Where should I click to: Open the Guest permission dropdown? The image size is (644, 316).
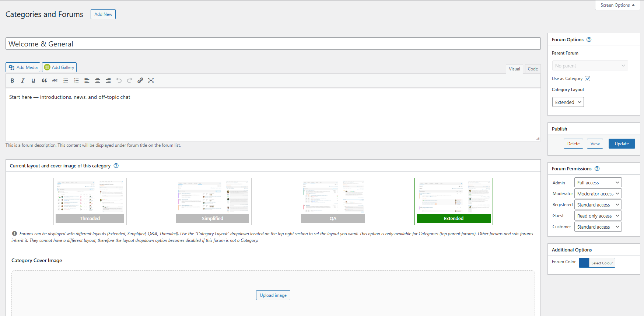[598, 216]
